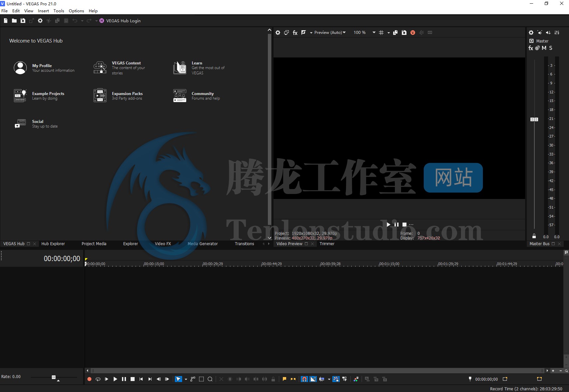
Task: Adjust the Rate scrub slider
Action: [54, 377]
